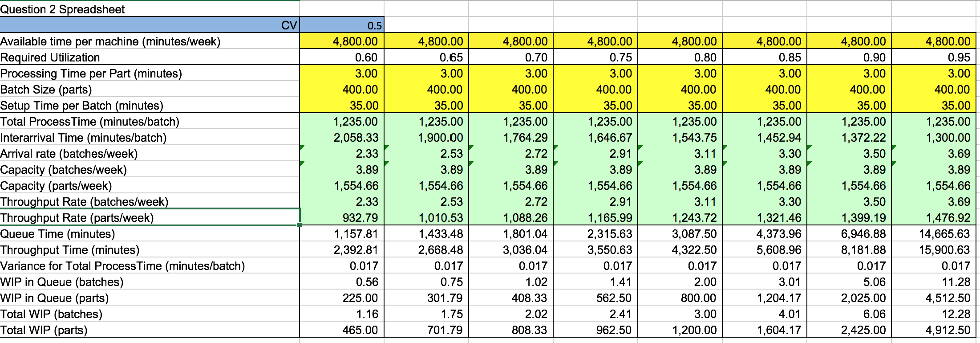Image resolution: width=980 pixels, height=343 pixels.
Task: Click 'Total WIP (batches)' row label
Action: pyautogui.click(x=150, y=314)
